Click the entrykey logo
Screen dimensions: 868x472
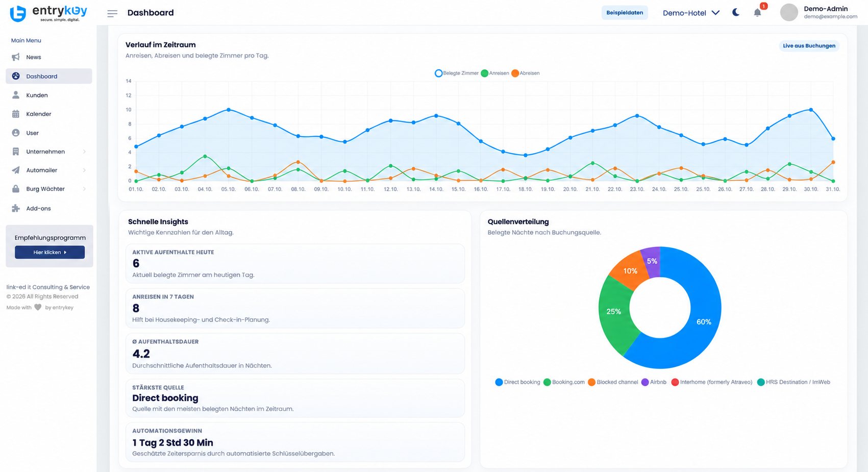coord(48,13)
